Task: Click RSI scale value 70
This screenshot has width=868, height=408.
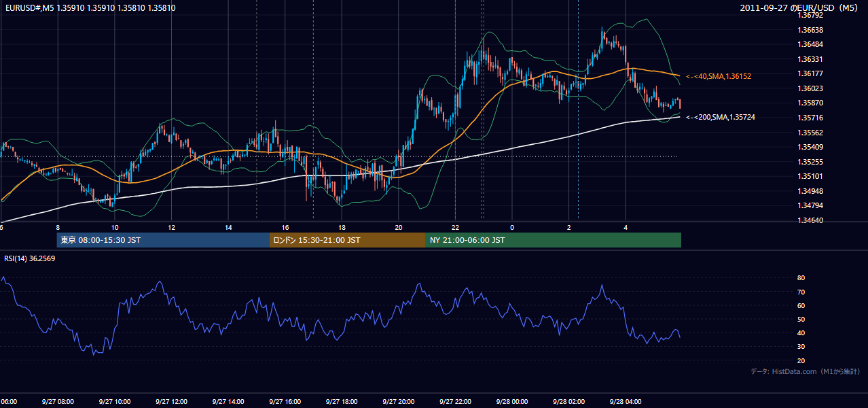Action: pos(801,292)
